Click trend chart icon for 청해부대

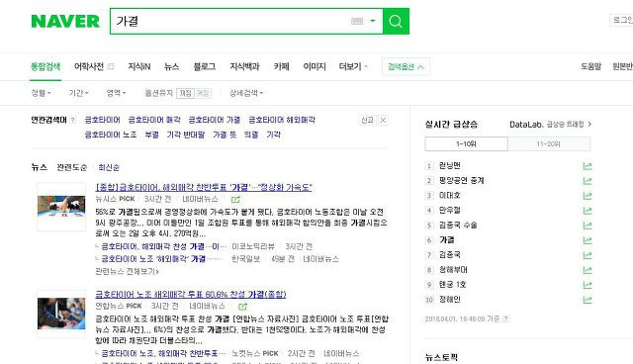coord(588,270)
